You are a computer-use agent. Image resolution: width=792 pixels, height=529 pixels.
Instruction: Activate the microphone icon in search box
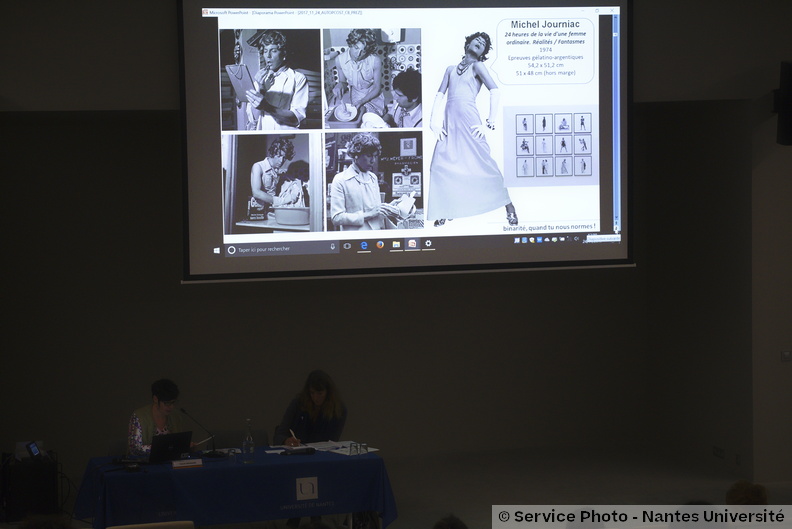(332, 247)
